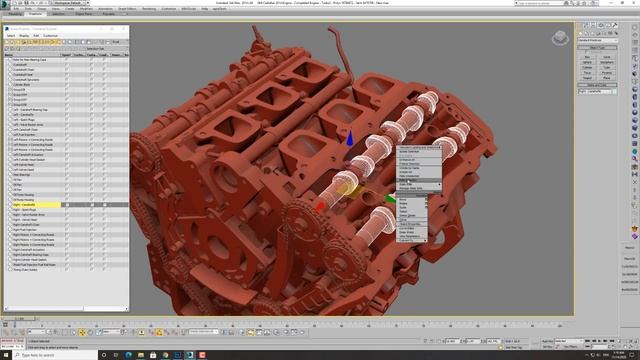Switch to Freeform ribbon tab
Viewport: 640px width, 360px height.
click(x=35, y=14)
